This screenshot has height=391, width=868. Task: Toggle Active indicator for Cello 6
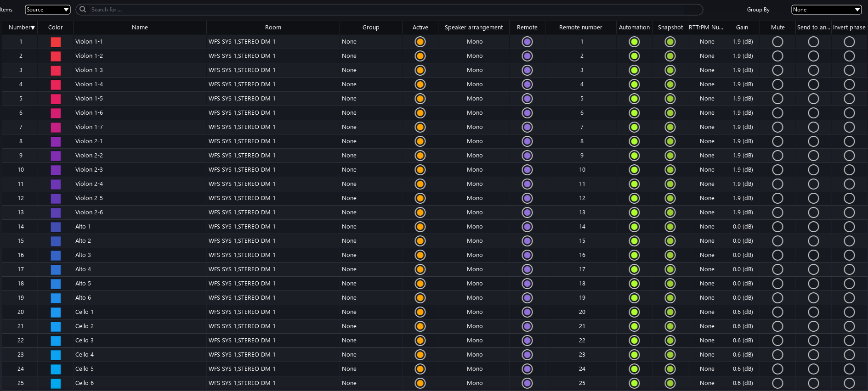pyautogui.click(x=420, y=383)
